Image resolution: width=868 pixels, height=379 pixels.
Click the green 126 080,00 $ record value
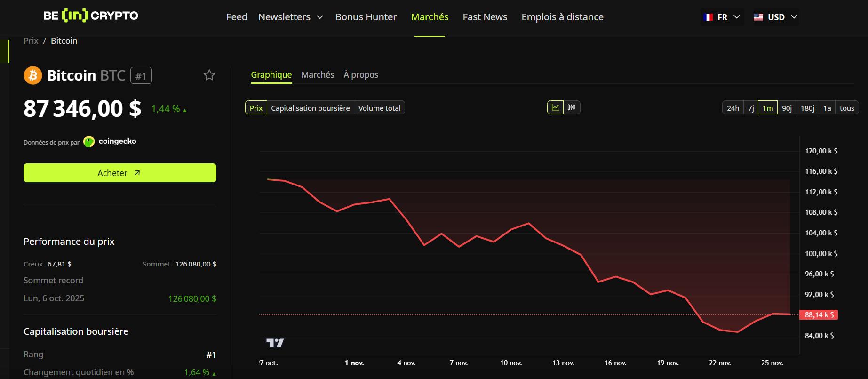coord(192,299)
